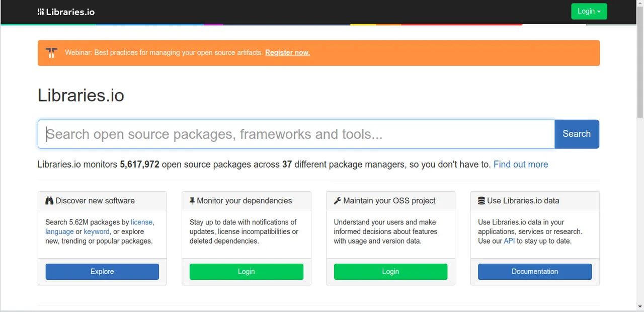Click the Use Libraries.io data heading

click(x=523, y=201)
